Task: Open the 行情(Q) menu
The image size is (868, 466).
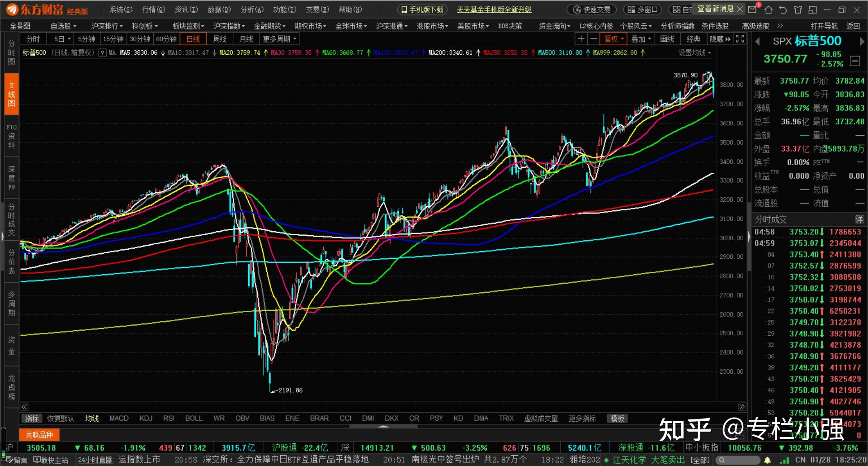Action: pyautogui.click(x=154, y=10)
